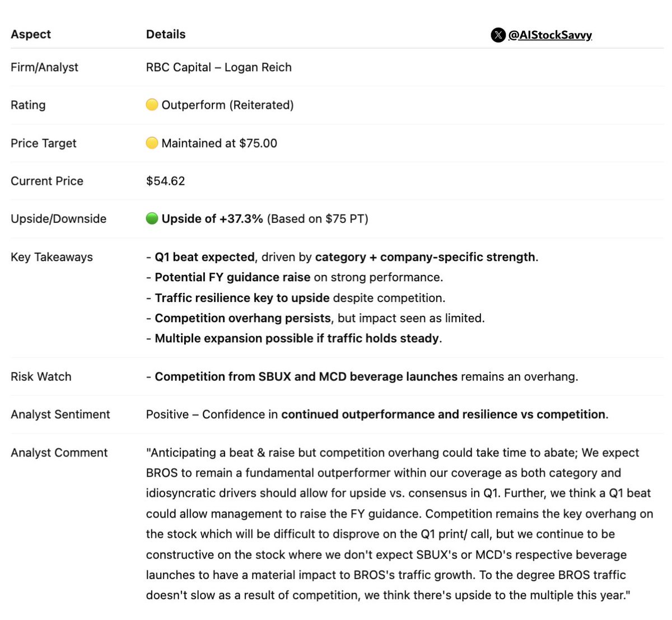Open the @AIStockSavvy handle link
The height and width of the screenshot is (620, 672).
coord(550,35)
